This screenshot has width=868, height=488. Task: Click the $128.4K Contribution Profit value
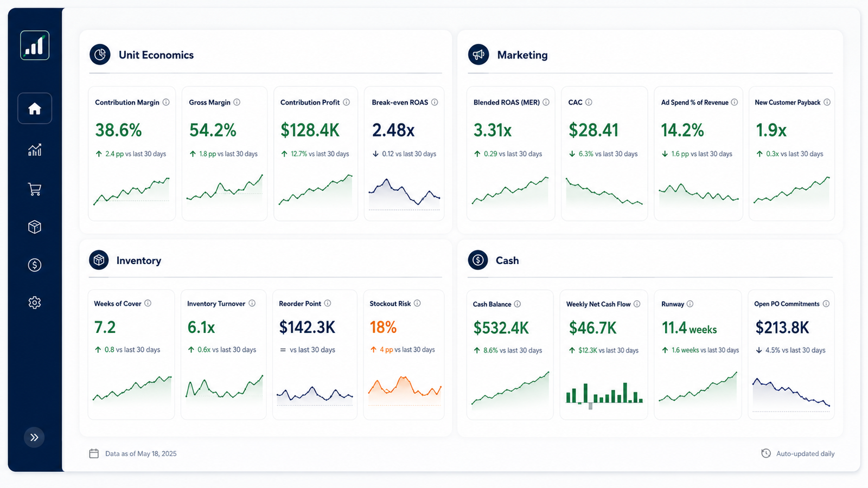310,130
